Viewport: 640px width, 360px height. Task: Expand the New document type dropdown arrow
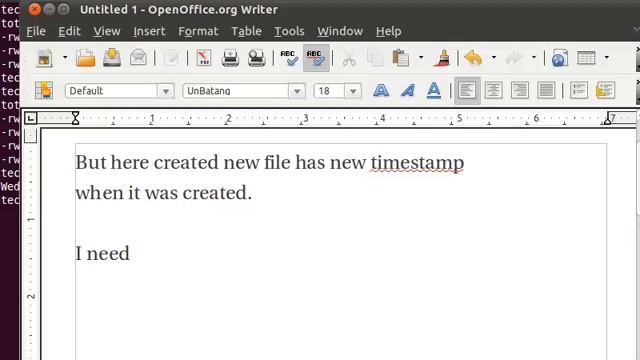coord(65,58)
